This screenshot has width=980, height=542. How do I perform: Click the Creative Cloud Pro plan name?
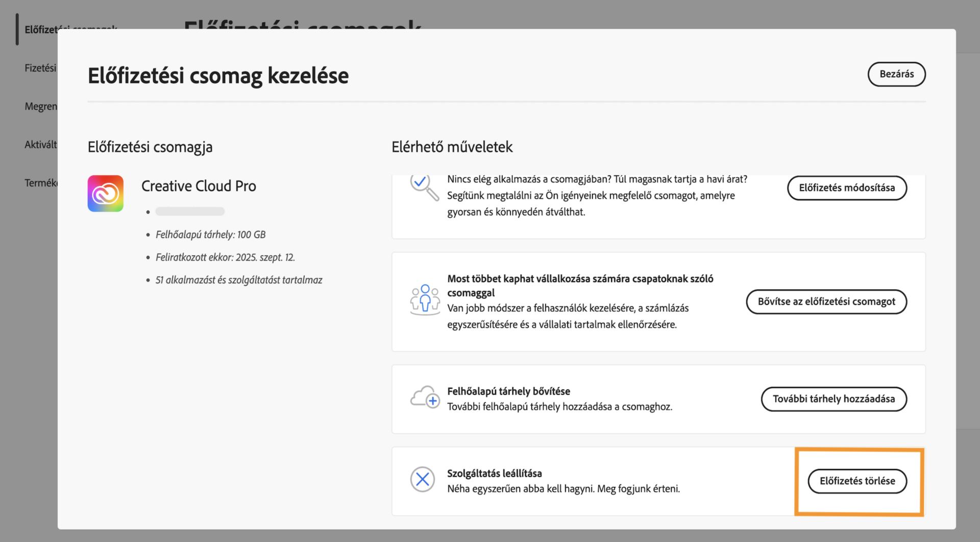(199, 186)
